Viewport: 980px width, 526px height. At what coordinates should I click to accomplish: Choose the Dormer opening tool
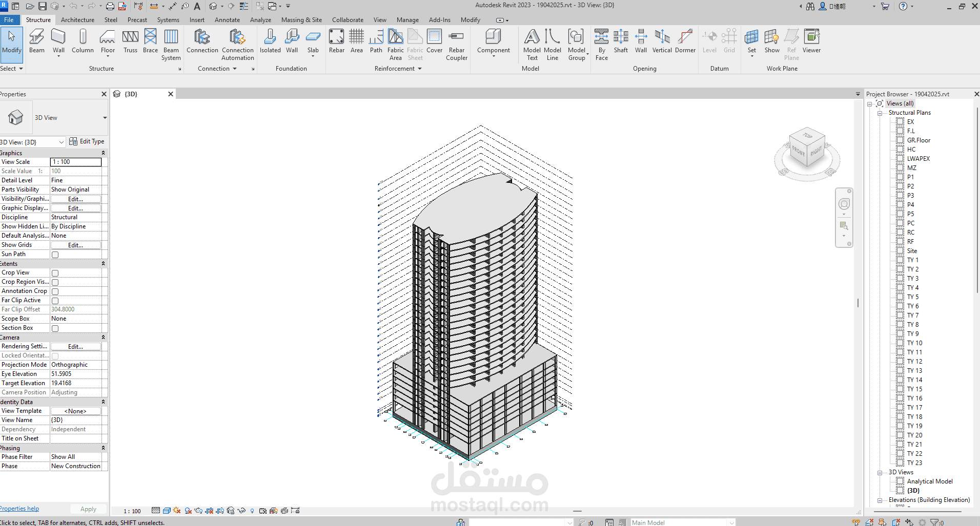685,41
